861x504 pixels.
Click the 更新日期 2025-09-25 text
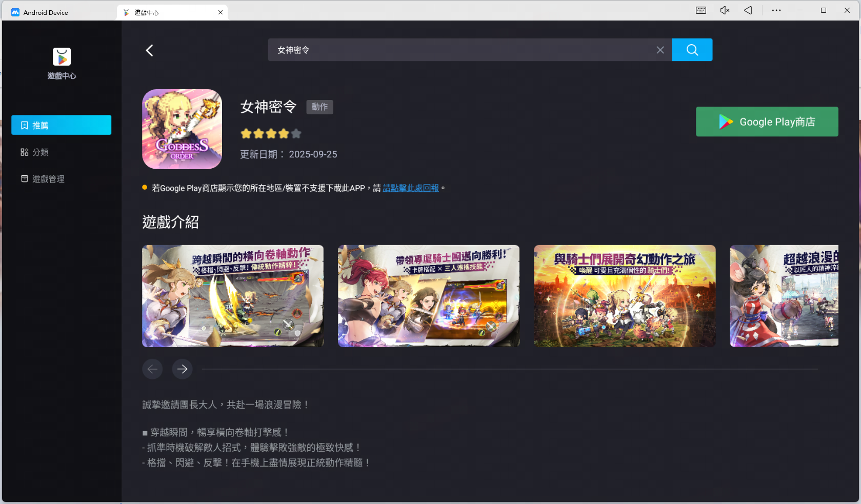(289, 154)
